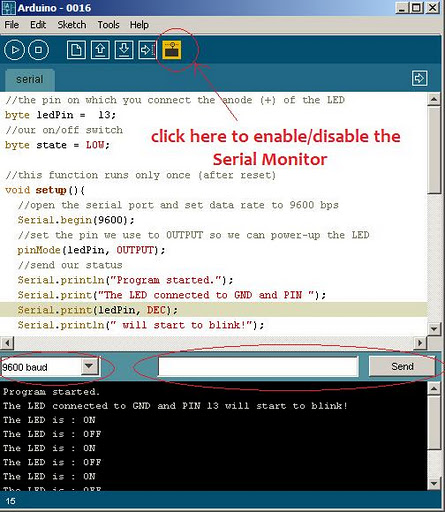Click the serial console scrollbar thumb
445x512 pixels.
click(434, 422)
